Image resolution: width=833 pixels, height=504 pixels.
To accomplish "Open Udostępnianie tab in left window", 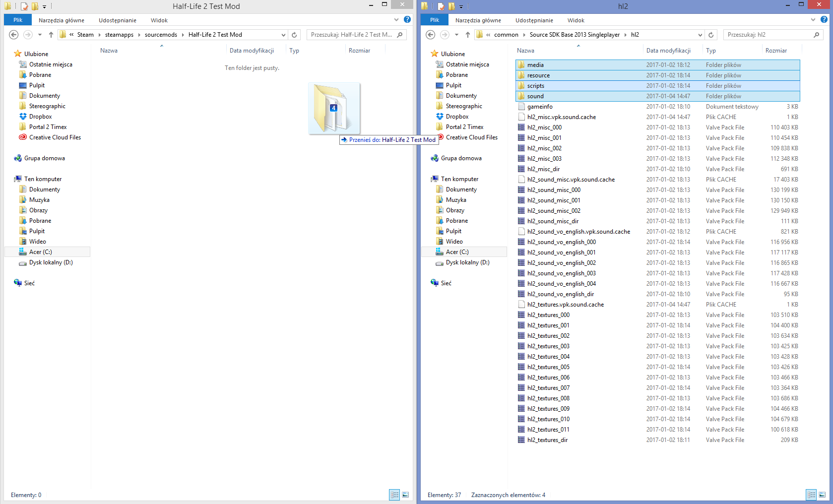I will [x=118, y=20].
